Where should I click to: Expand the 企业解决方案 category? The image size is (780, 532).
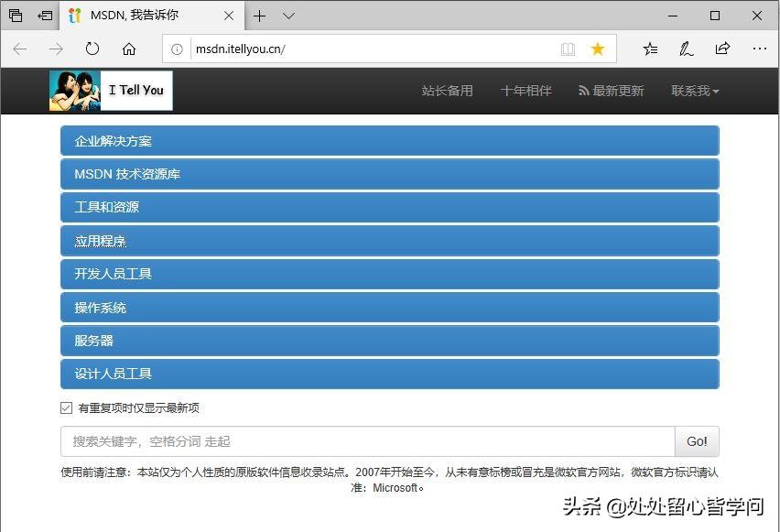click(389, 141)
